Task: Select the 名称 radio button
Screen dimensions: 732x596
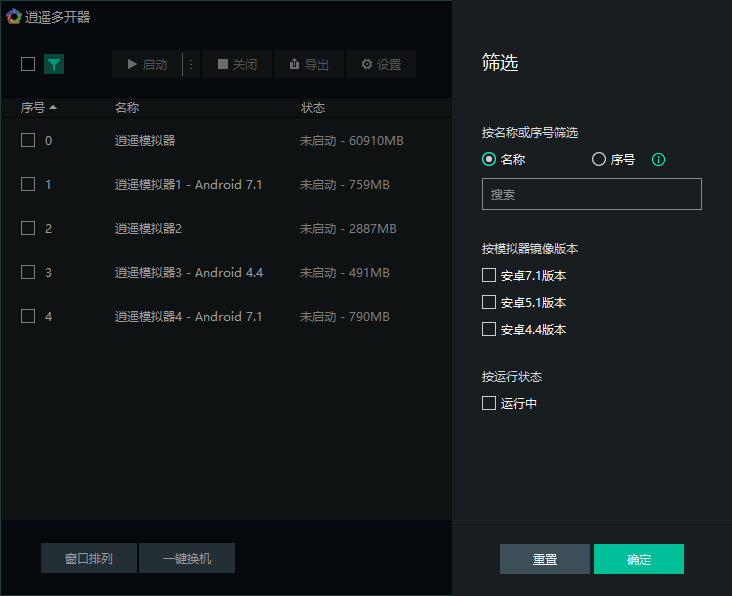Action: [x=489, y=159]
